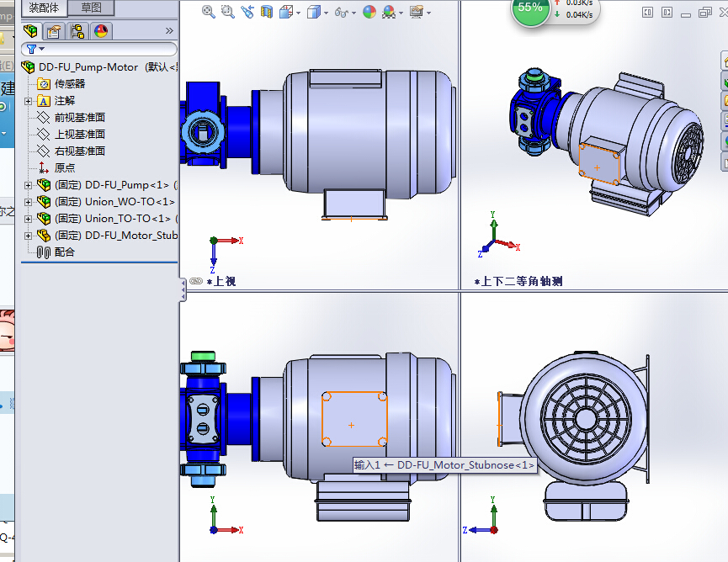Click the paperclip icon beside 配合
The height and width of the screenshot is (562, 728).
[43, 252]
